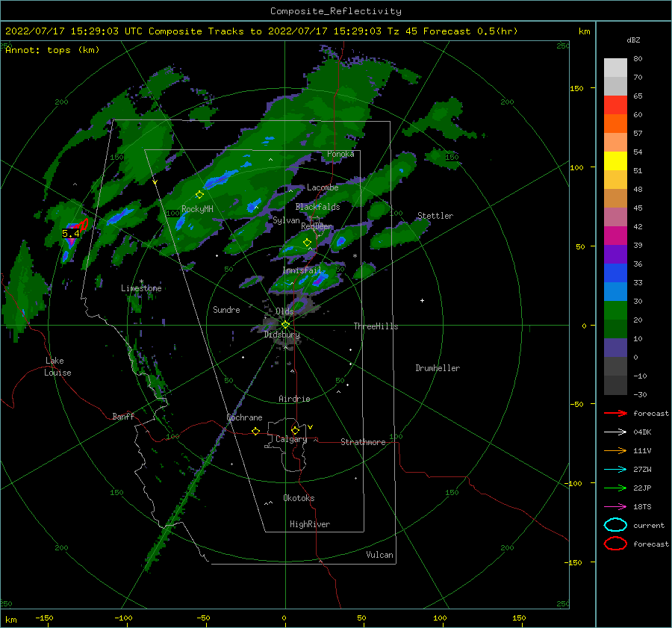Click the Calgary city label
This screenshot has width=672, height=628.
coord(291,439)
